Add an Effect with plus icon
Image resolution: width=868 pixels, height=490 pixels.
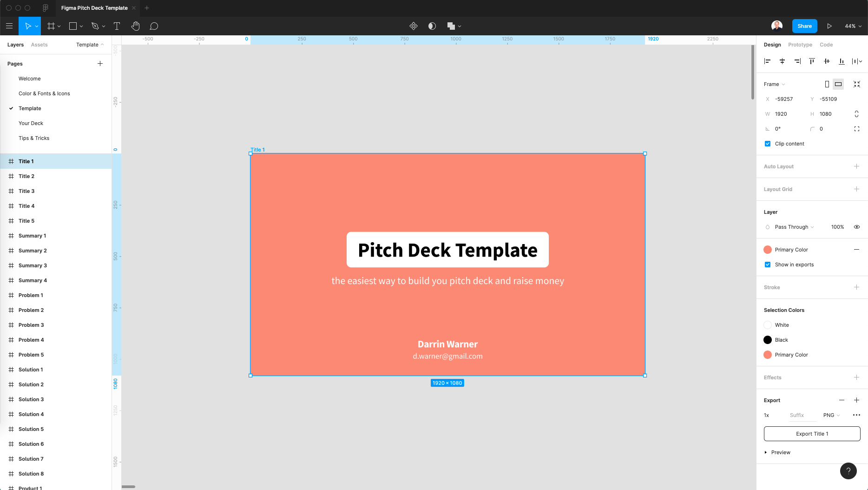click(x=856, y=377)
